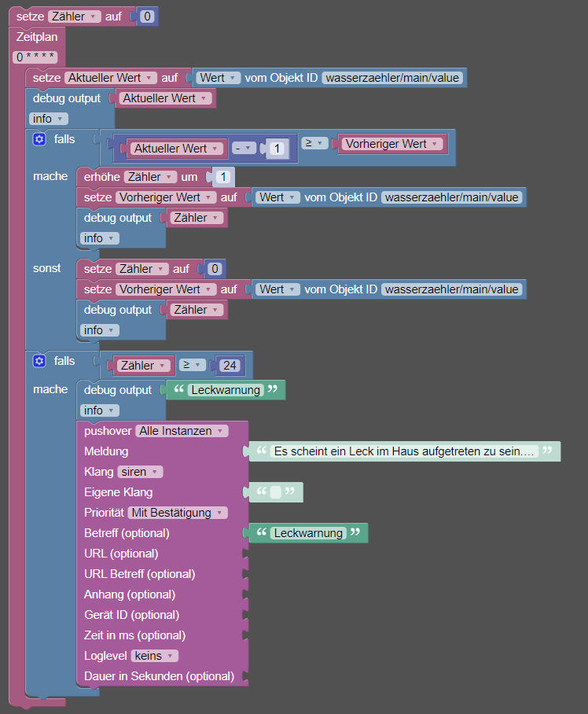Open Vorheriger Wert dropdown in sonst section
Viewport: 588px width, 714px height.
pos(166,289)
